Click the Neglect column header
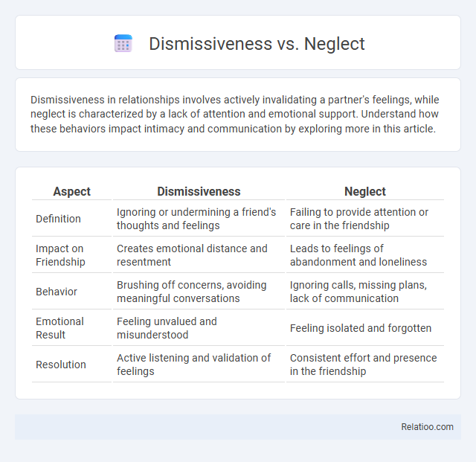Screen dimensions: 476x462 tap(365, 191)
